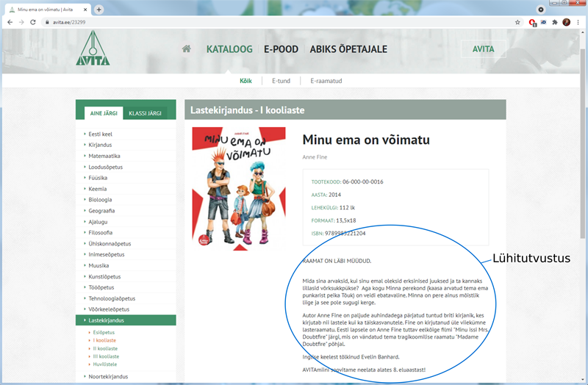
Task: Click the blue extension icon next to Opera icon
Action: 544,22
